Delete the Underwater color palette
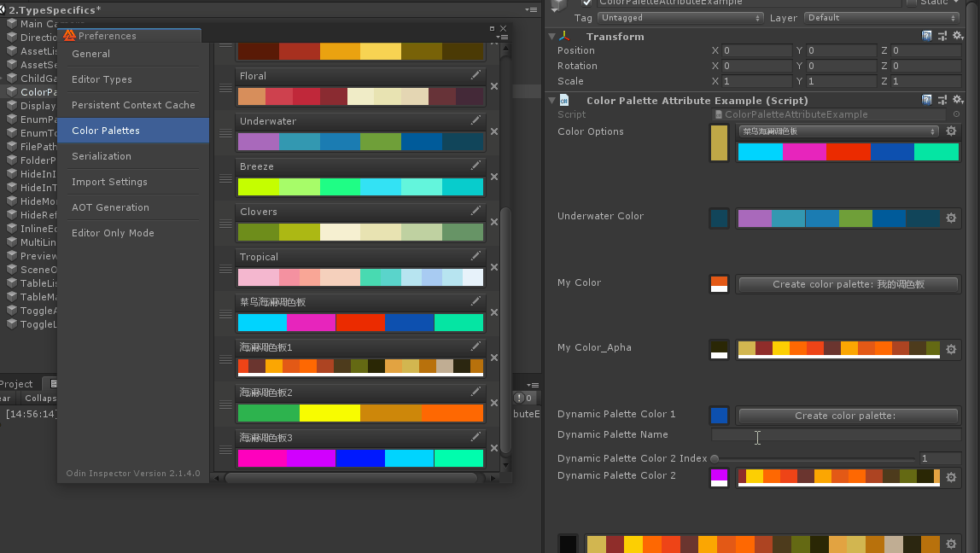Viewport: 980px width, 553px height. [493, 132]
